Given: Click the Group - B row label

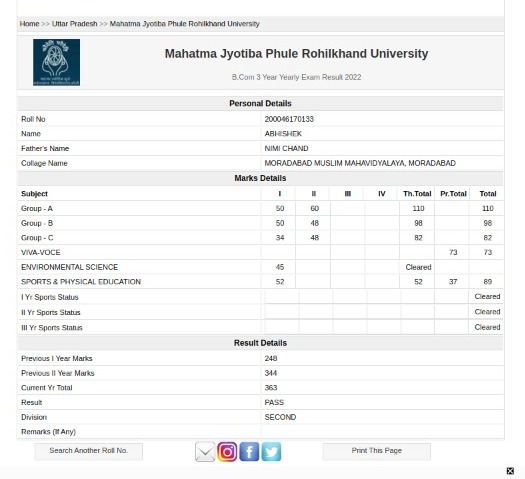Looking at the screenshot, I should click(37, 223).
